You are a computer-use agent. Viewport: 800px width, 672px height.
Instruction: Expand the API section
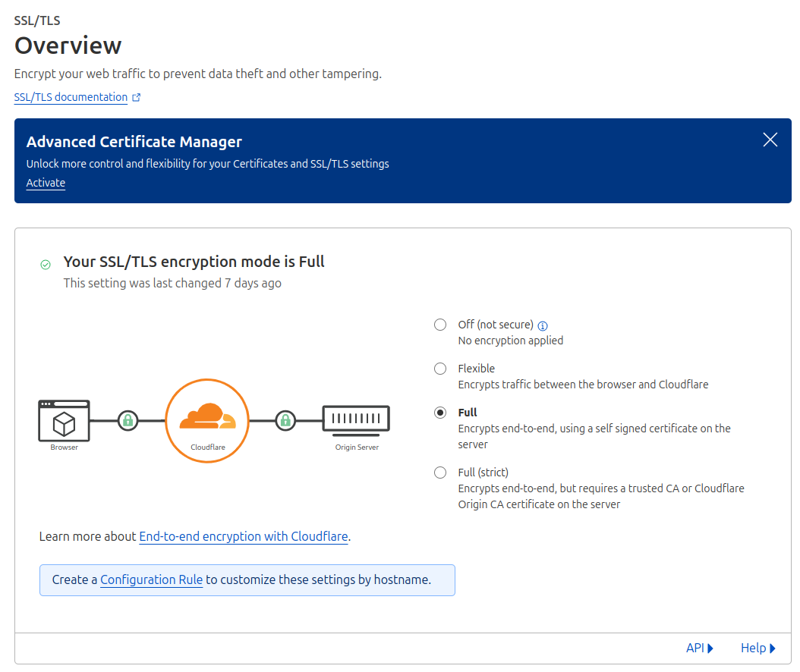(x=700, y=648)
